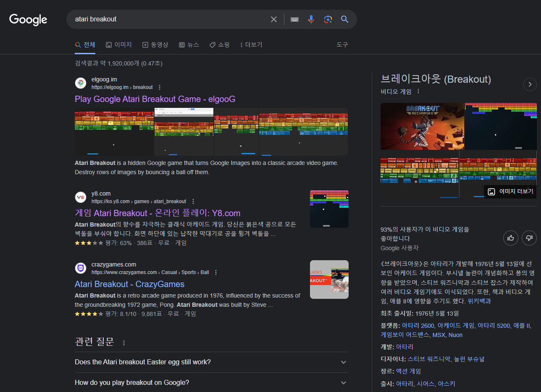Open the 더보기 menu

pyautogui.click(x=251, y=44)
